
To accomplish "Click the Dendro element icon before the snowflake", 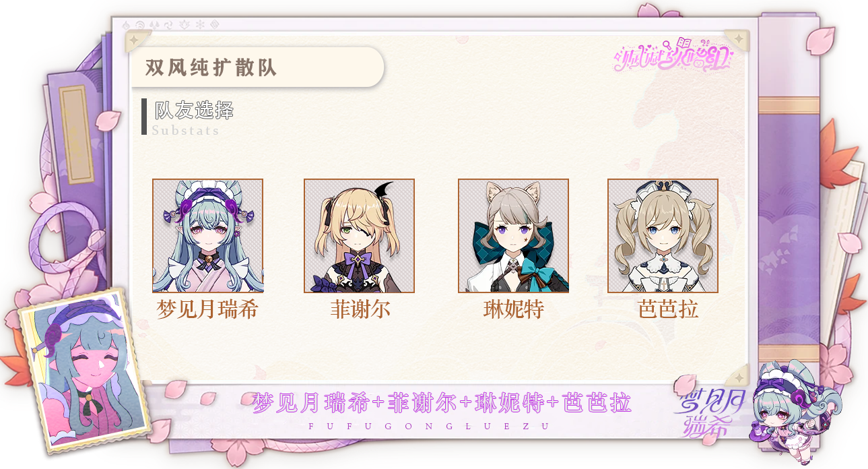I will point(185,25).
